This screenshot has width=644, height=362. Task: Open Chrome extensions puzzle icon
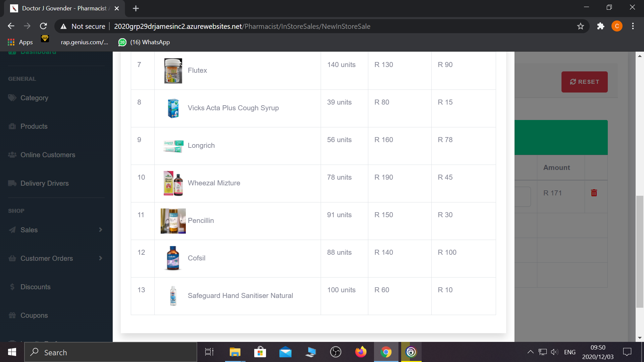click(600, 26)
